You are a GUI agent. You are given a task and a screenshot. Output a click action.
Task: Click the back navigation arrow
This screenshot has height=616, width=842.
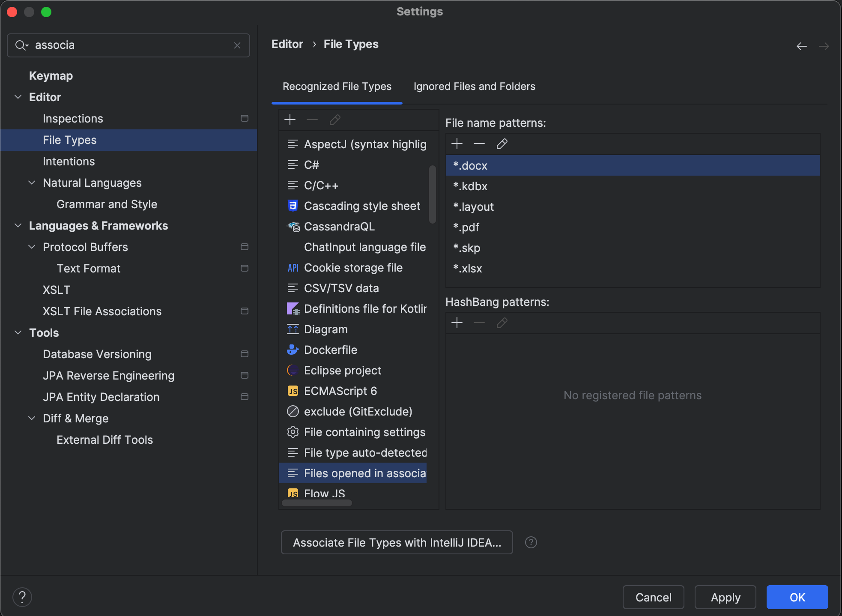click(801, 46)
